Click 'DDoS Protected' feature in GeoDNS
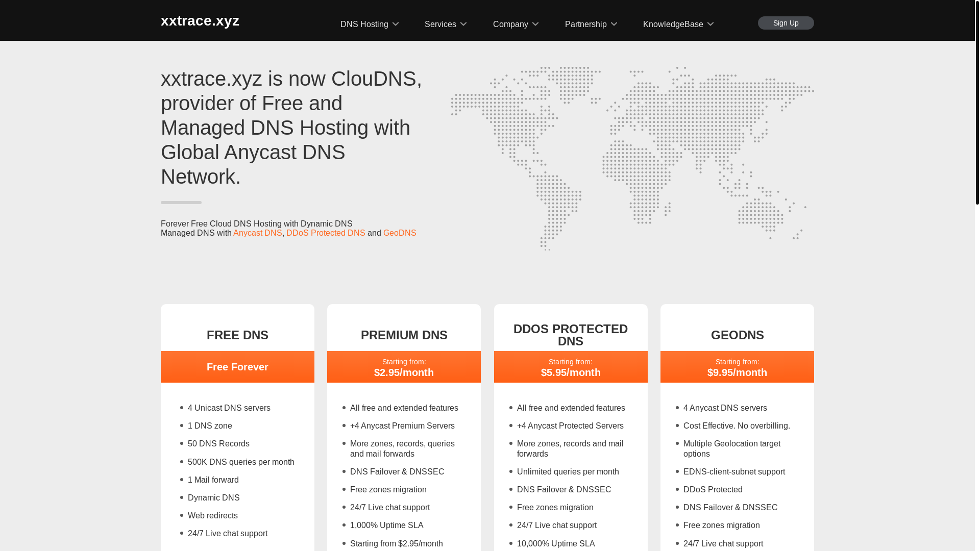Screen dimensions: 980x551 point(713,489)
